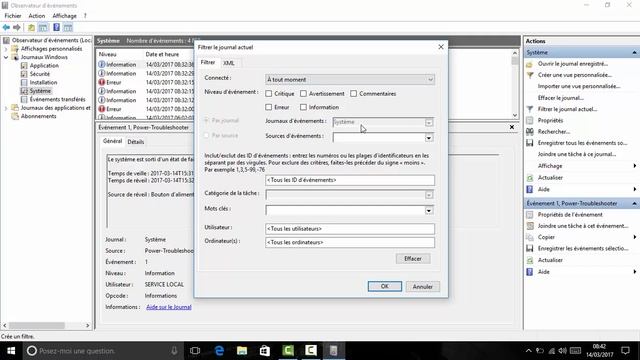Open Aide sur le journal link
Image resolution: width=640 pixels, height=360 pixels.
(x=169, y=307)
